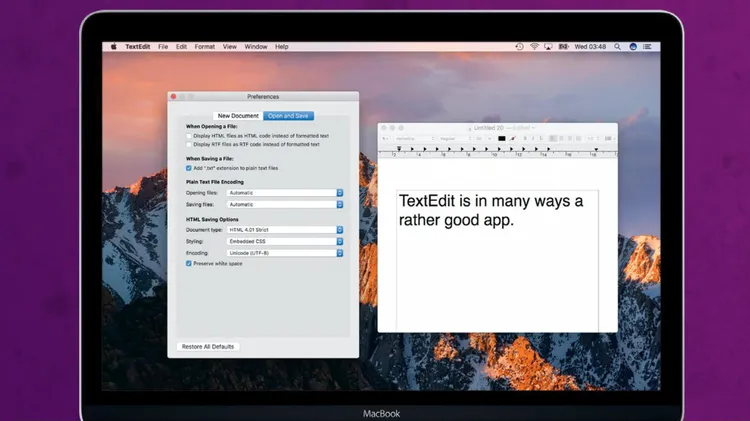Click the Italic button in TextEdit toolbar

533,139
